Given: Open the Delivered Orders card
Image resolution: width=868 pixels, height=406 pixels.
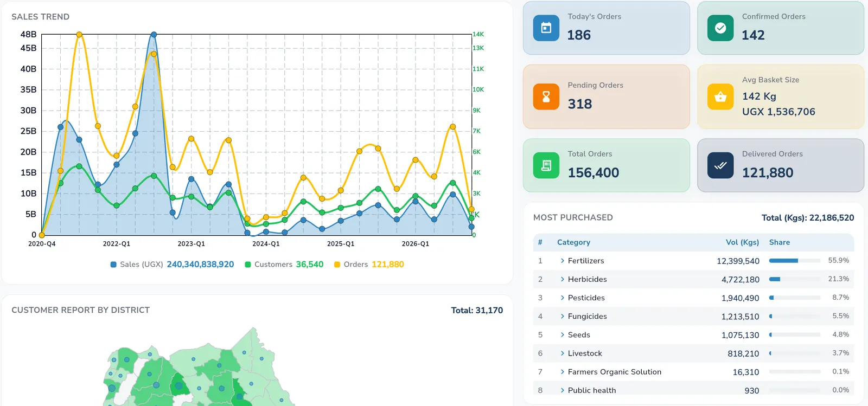Looking at the screenshot, I should coord(780,165).
